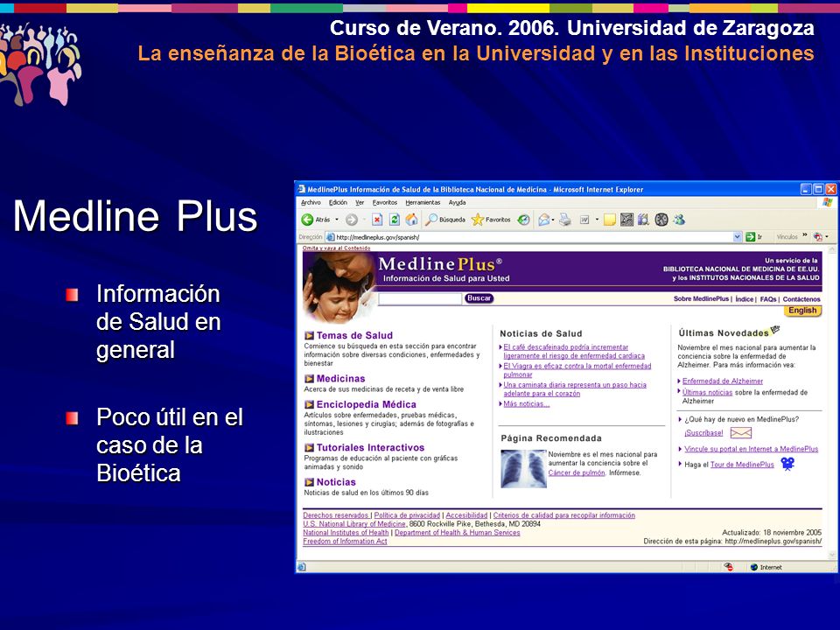Follow the Política de privacidad link
840x630 pixels.
(407, 515)
